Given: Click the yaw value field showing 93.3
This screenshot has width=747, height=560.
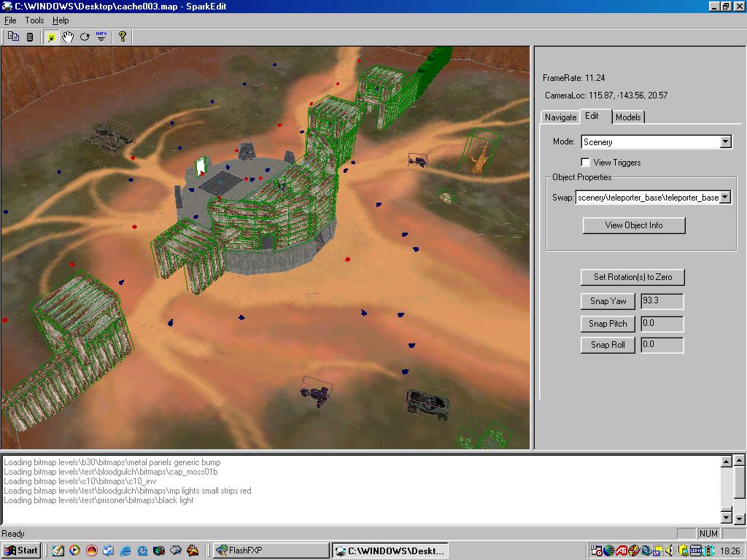Looking at the screenshot, I should [662, 301].
